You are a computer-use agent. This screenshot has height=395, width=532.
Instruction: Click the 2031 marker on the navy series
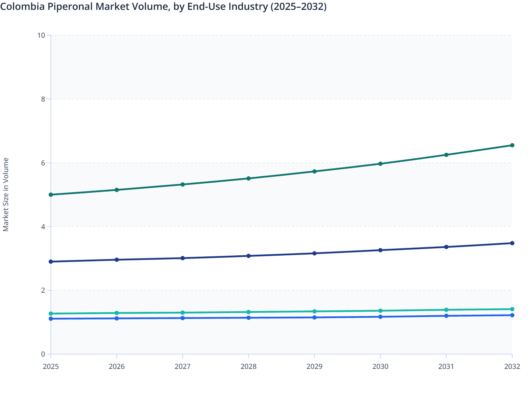pyautogui.click(x=446, y=247)
